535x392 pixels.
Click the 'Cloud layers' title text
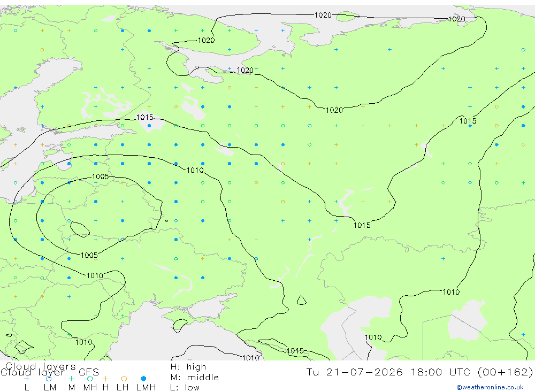coord(41,366)
